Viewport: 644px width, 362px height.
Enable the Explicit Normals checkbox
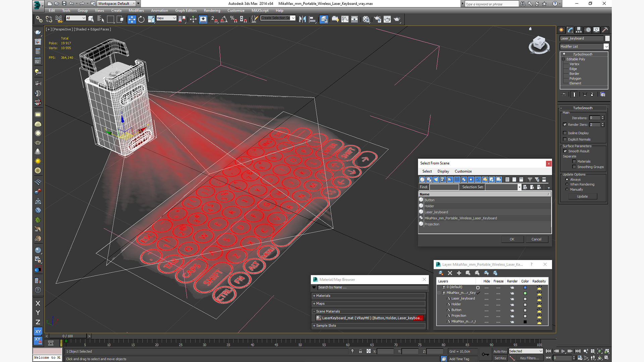pyautogui.click(x=565, y=139)
